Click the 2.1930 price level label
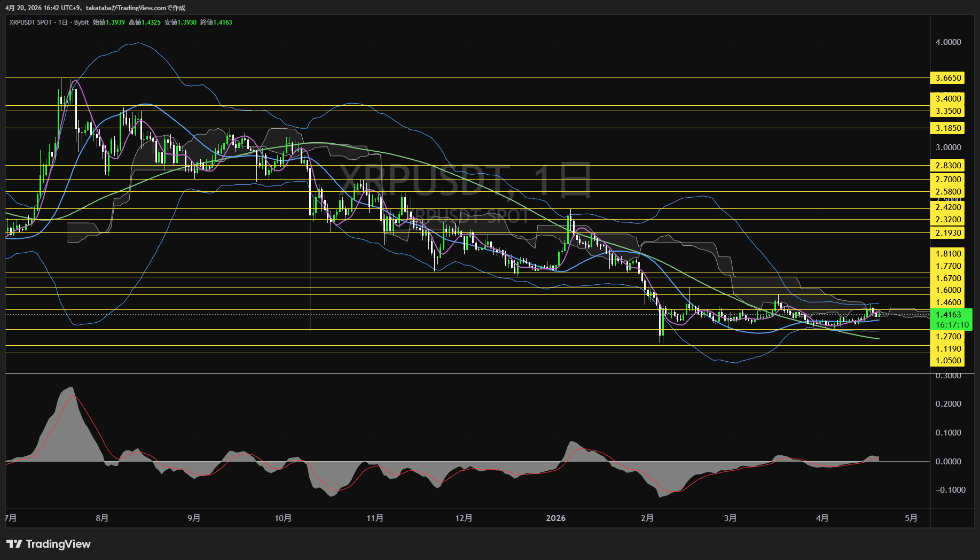The width and height of the screenshot is (980, 560). 948,233
